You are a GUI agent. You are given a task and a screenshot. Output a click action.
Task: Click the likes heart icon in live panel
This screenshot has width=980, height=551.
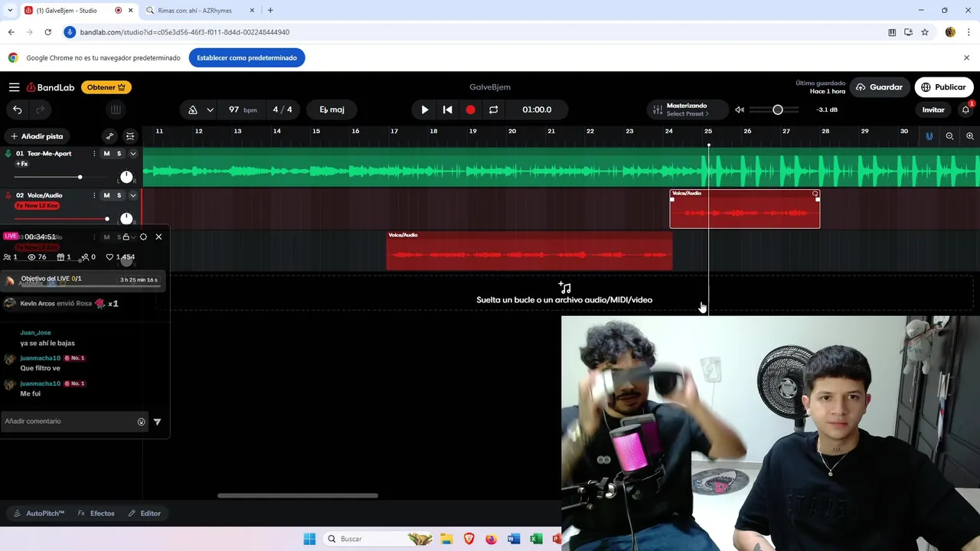click(x=109, y=257)
